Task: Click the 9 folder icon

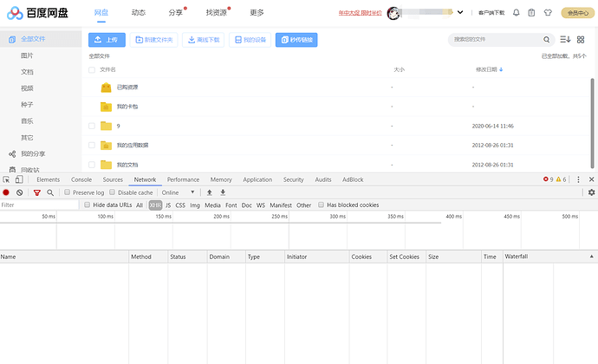Action: point(106,126)
